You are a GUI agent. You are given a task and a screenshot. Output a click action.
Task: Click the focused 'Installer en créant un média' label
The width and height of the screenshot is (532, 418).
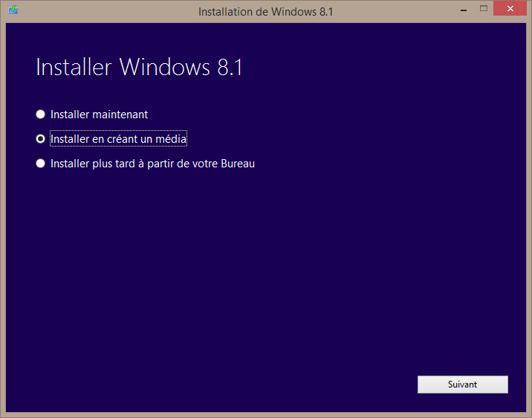pyautogui.click(x=118, y=139)
